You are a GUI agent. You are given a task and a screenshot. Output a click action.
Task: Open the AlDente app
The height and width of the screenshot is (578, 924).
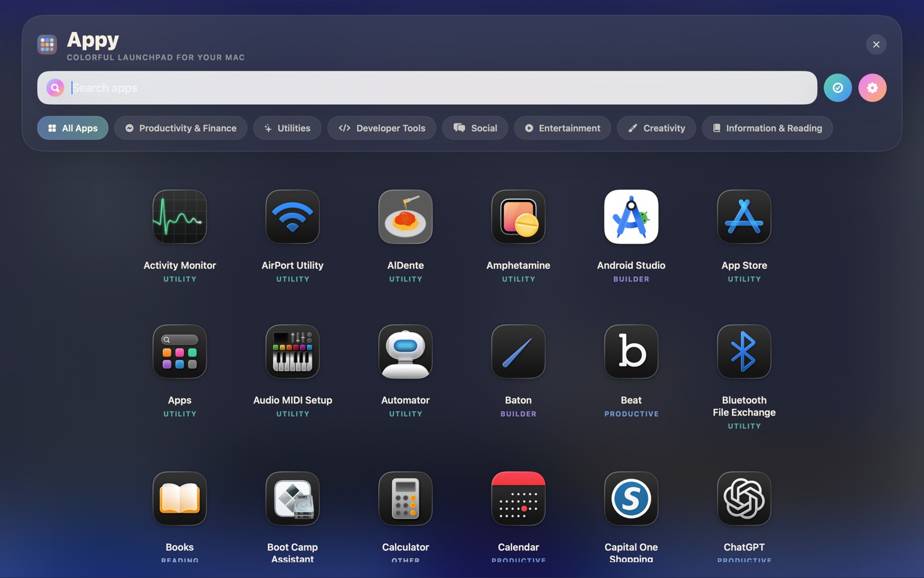pos(405,217)
